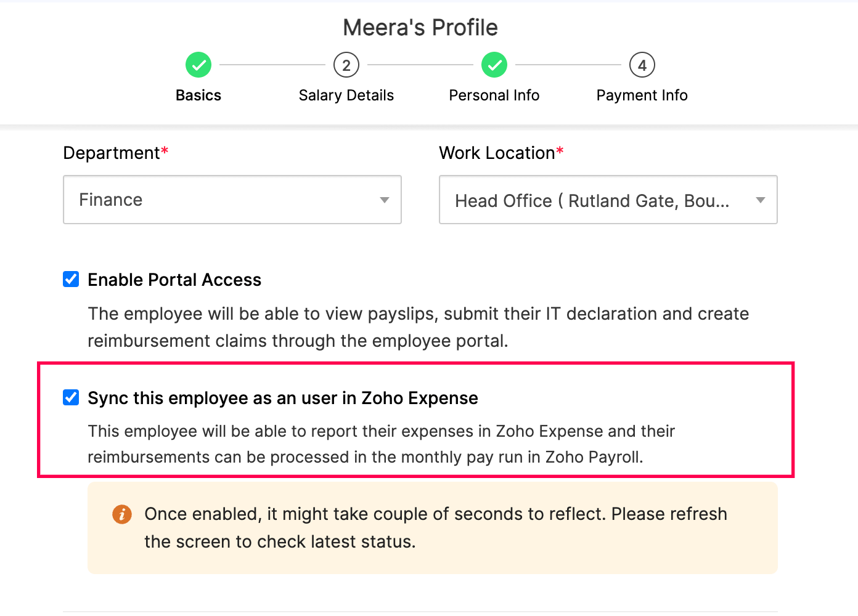Select the Salary Details step circle icon
858x616 pixels.
click(x=346, y=65)
